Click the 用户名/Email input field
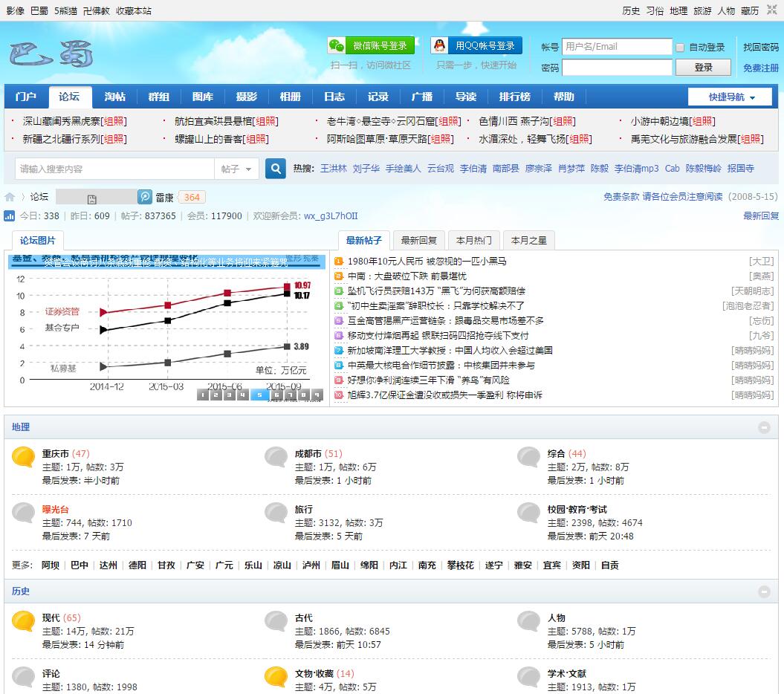This screenshot has height=694, width=784. pyautogui.click(x=616, y=46)
